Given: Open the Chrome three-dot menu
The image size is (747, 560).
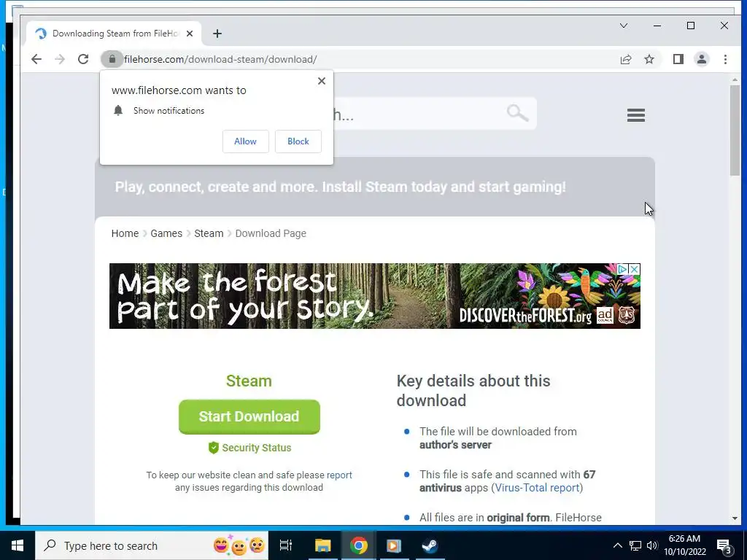Looking at the screenshot, I should pos(725,59).
